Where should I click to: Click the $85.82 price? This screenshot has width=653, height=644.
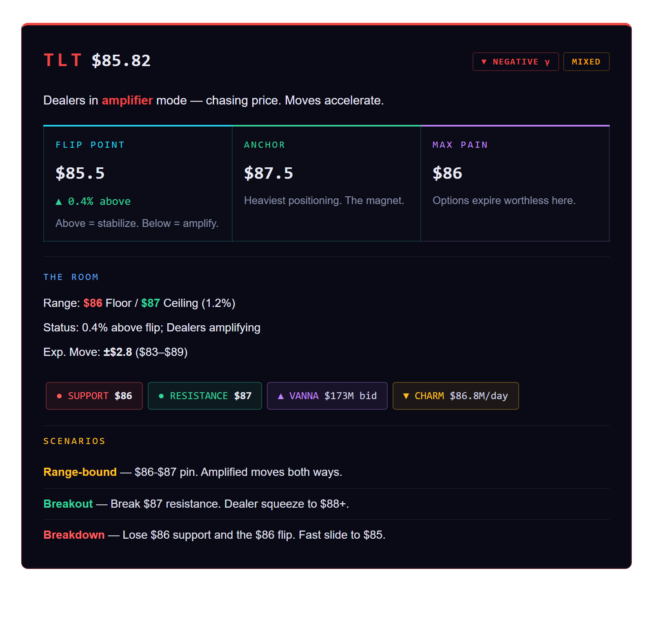(121, 60)
